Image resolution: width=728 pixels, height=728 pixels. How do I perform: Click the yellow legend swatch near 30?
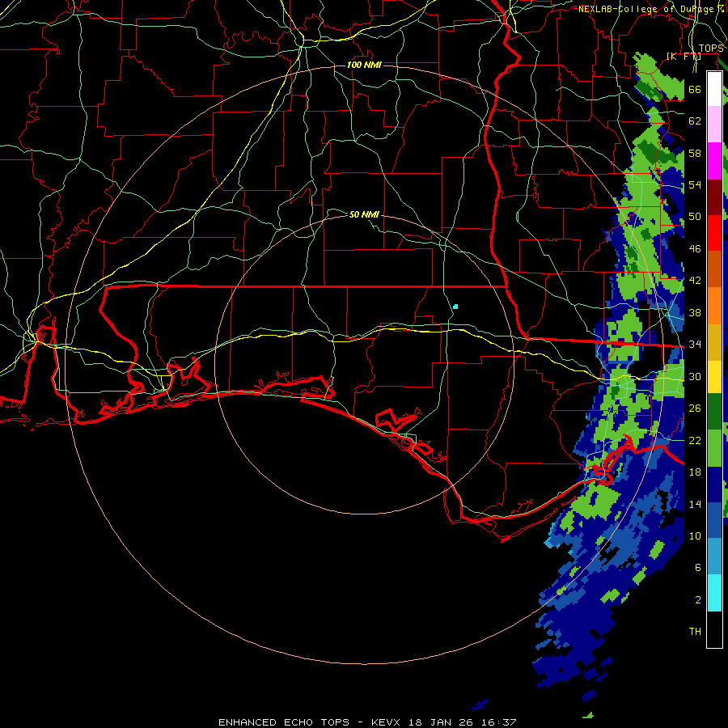pyautogui.click(x=714, y=376)
